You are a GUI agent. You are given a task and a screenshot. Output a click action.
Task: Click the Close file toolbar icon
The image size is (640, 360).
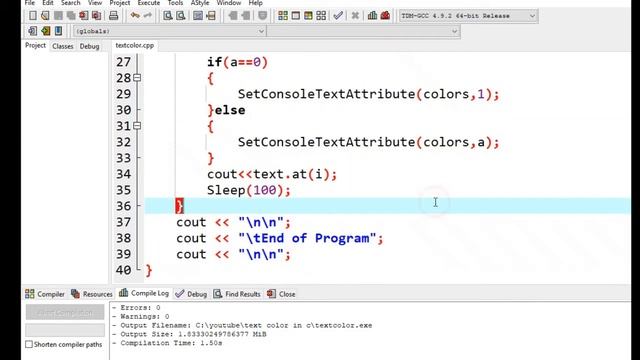(x=84, y=16)
